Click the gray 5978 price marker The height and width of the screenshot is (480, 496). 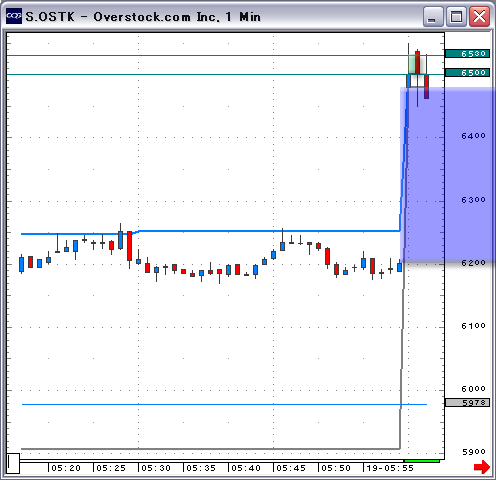click(467, 403)
